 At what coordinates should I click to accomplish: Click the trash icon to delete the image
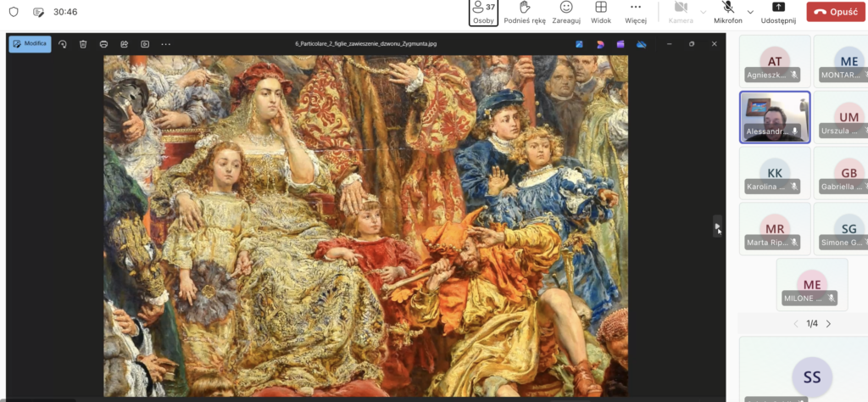[83, 44]
